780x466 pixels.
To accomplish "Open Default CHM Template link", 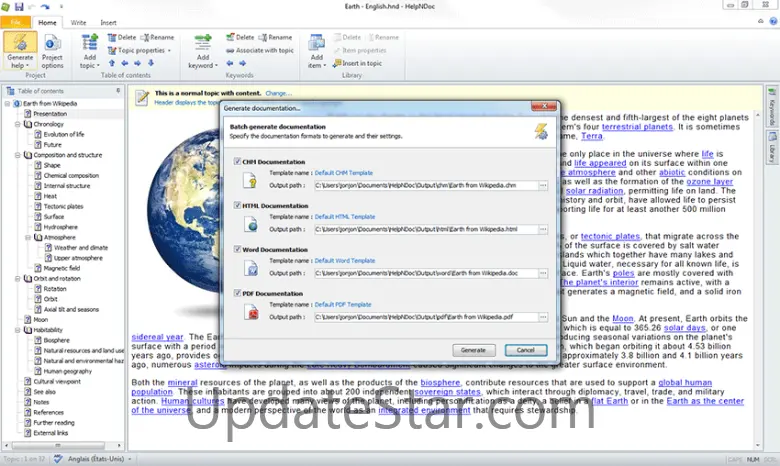I will click(344, 173).
